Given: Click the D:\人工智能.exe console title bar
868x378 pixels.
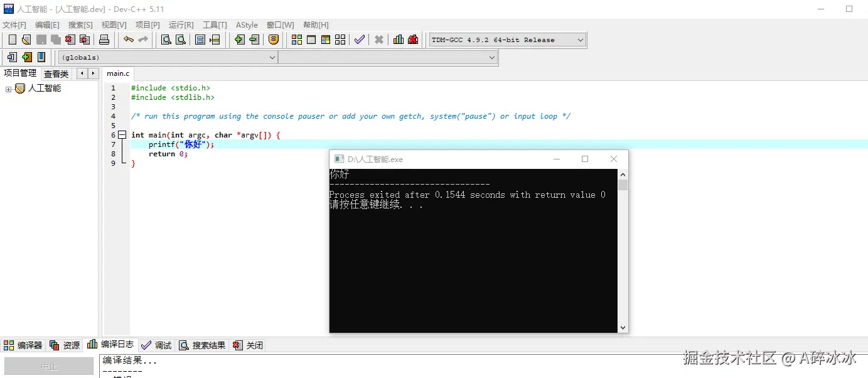Looking at the screenshot, I should click(x=479, y=159).
